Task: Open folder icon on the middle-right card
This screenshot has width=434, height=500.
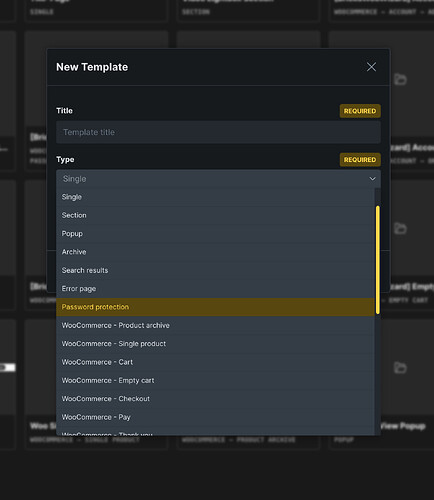Action: tap(400, 229)
